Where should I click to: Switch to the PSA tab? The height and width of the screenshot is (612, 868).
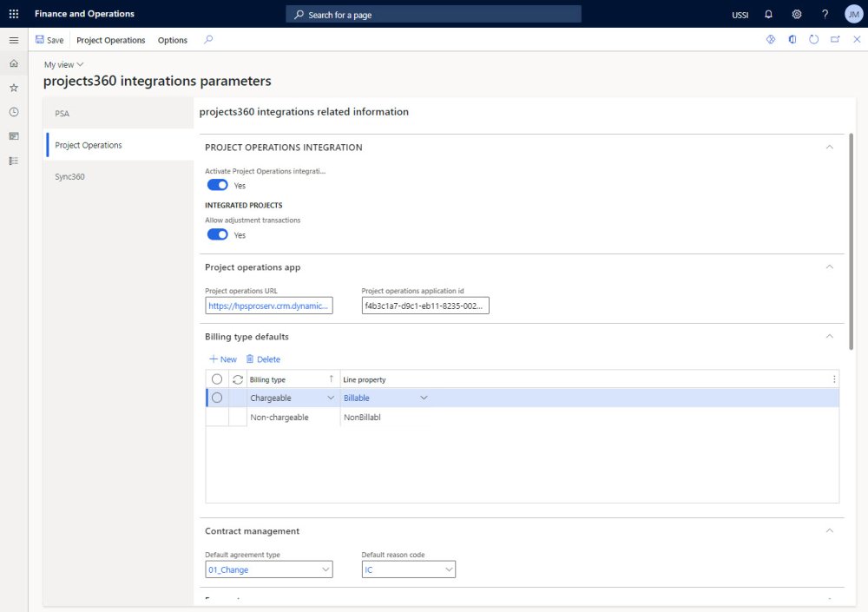pyautogui.click(x=118, y=114)
